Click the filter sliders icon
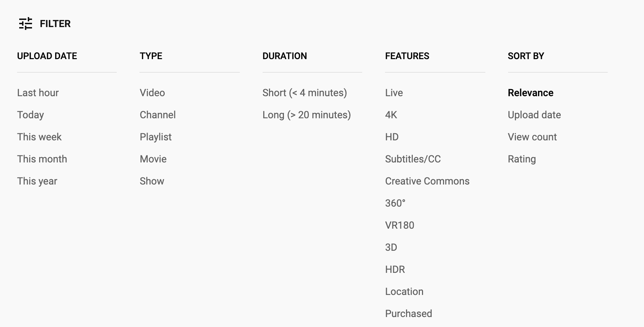This screenshot has height=327, width=644. [26, 24]
